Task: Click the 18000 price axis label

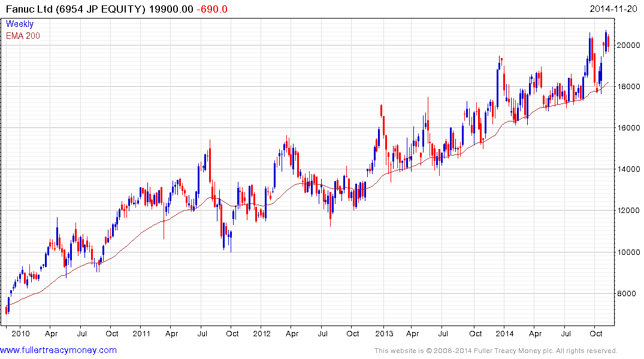Action: pos(628,87)
